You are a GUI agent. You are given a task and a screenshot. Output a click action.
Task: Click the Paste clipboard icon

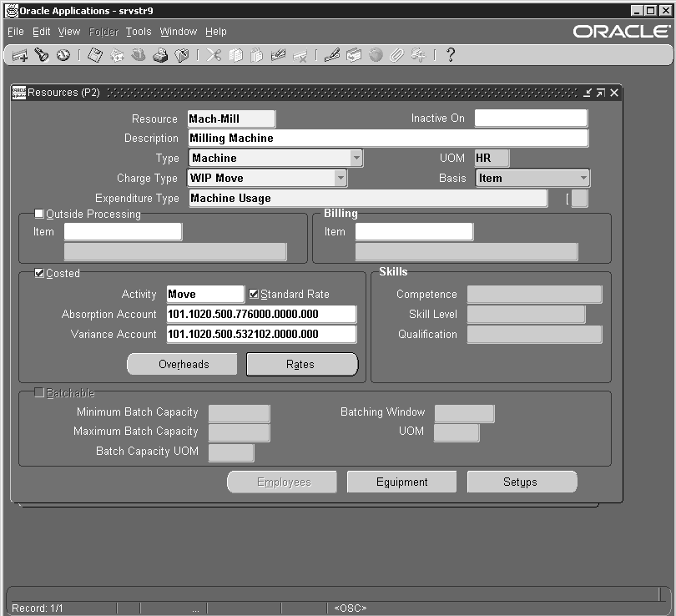pyautogui.click(x=257, y=55)
